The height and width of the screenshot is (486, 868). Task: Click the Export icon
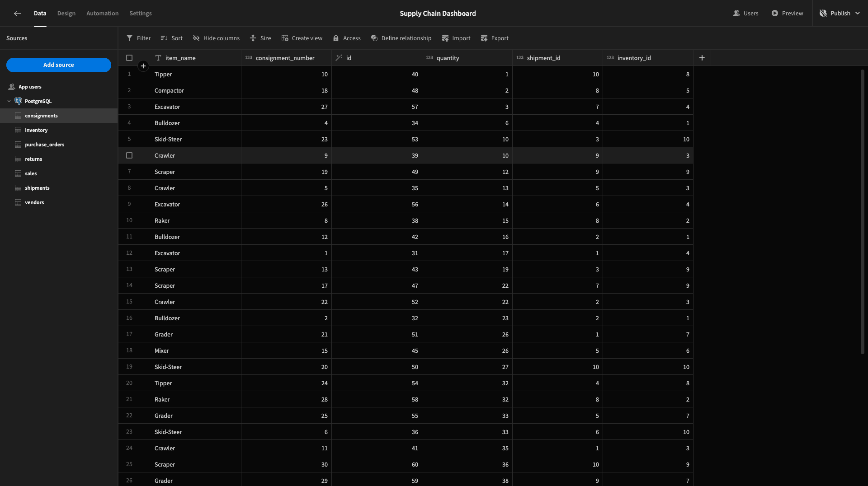click(484, 38)
